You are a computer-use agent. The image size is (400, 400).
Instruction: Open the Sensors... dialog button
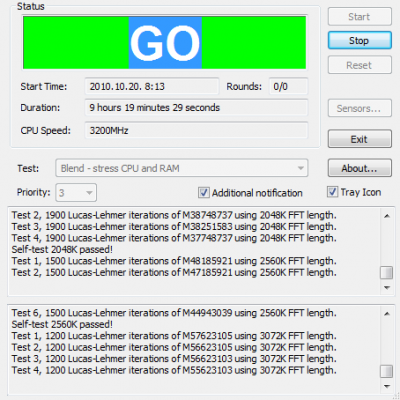click(x=359, y=108)
